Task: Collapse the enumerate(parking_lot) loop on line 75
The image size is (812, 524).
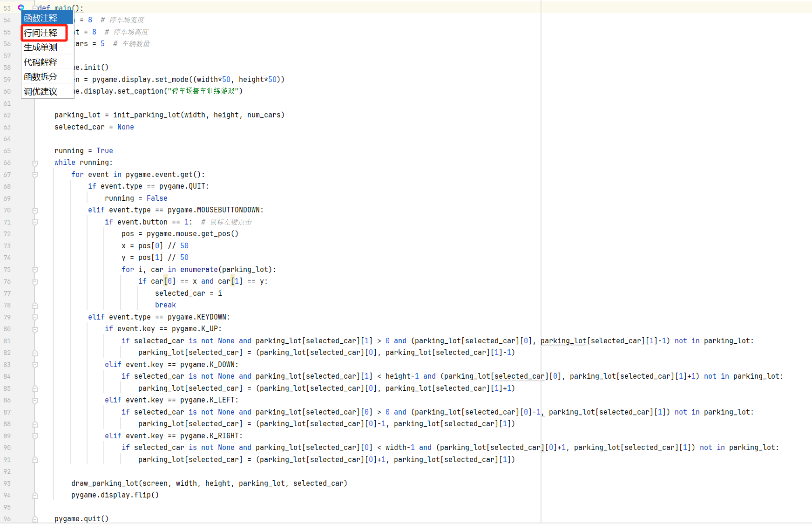Action: coord(35,270)
